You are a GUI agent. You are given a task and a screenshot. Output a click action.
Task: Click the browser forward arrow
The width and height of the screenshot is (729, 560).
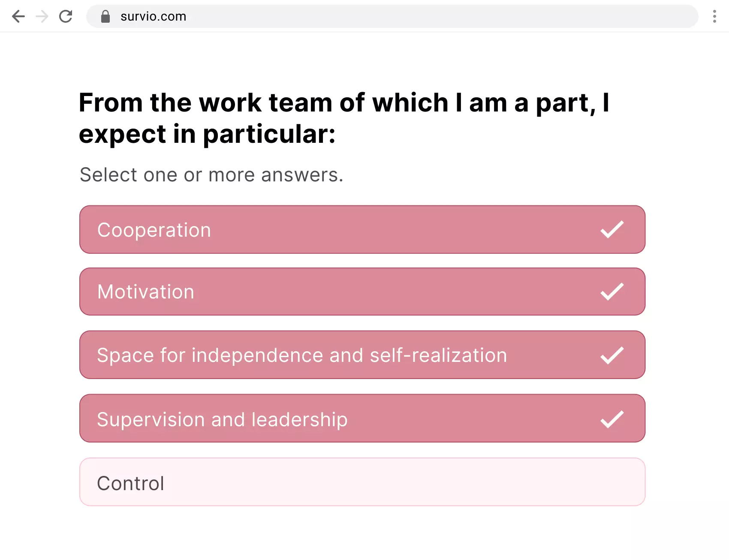42,16
